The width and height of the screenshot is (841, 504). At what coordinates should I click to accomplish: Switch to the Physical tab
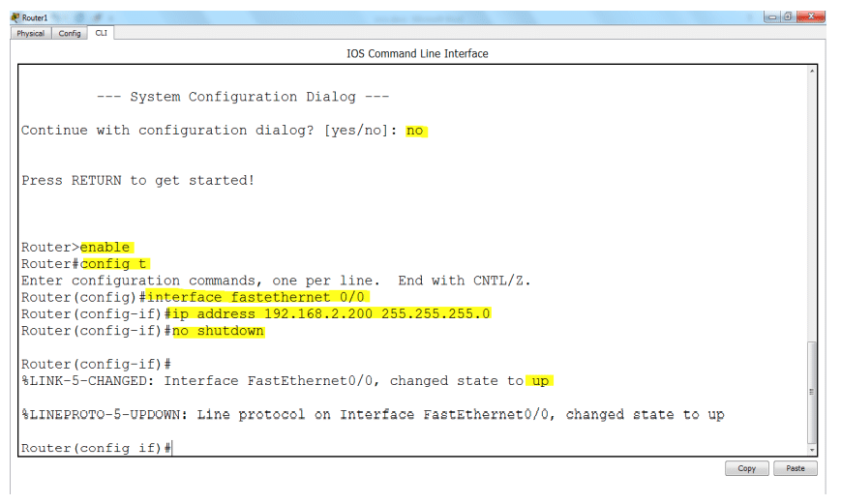click(x=31, y=33)
